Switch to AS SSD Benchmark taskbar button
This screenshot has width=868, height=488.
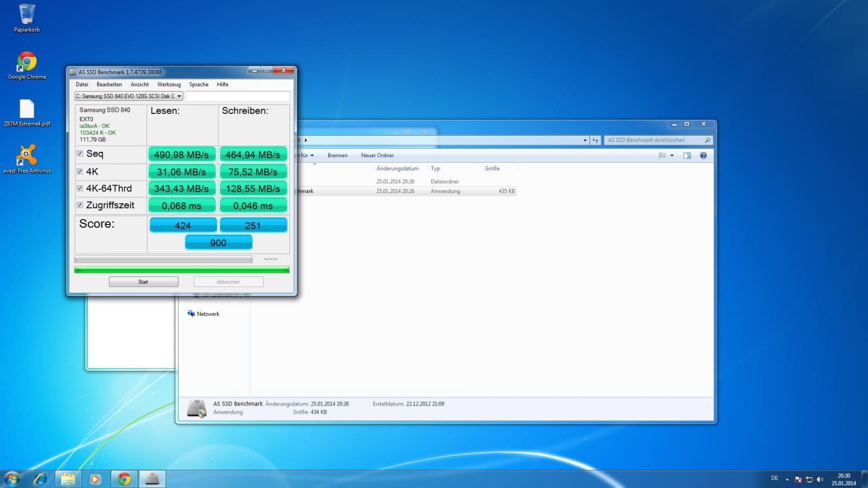[152, 479]
